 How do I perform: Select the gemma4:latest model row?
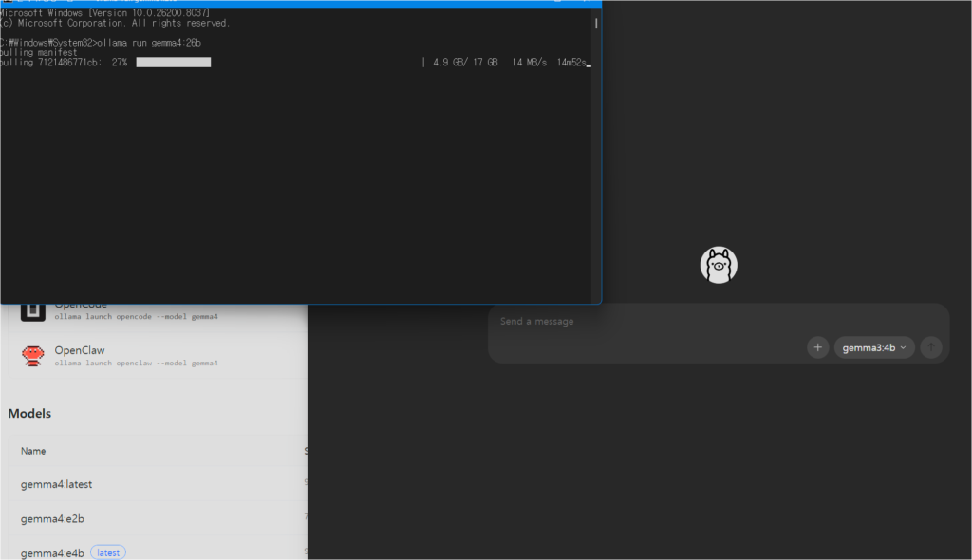click(57, 484)
